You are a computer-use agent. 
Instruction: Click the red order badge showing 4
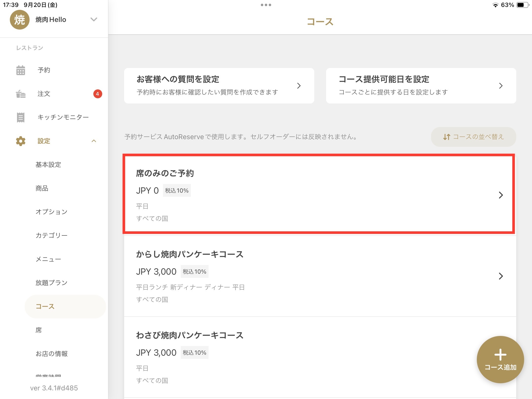click(x=98, y=94)
